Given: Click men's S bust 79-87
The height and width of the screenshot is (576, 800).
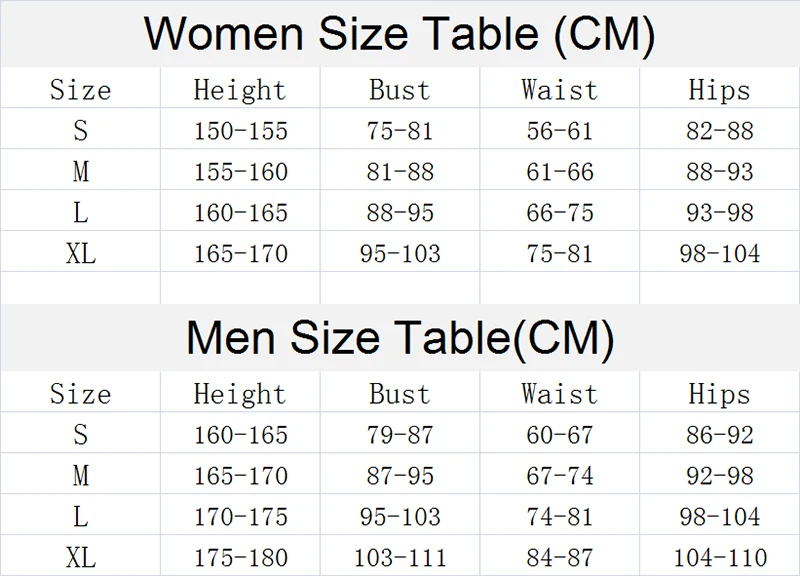Looking at the screenshot, I should coord(400,435).
